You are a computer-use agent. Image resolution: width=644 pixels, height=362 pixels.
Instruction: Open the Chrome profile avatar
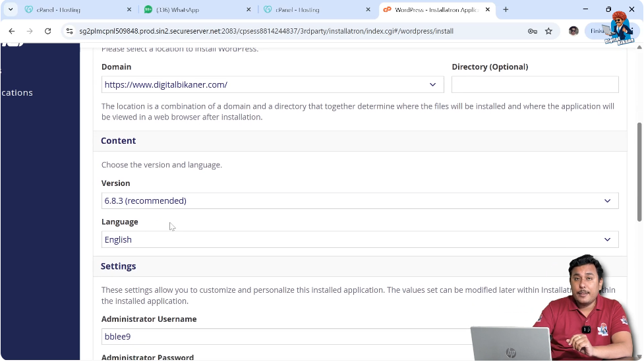coord(573,31)
